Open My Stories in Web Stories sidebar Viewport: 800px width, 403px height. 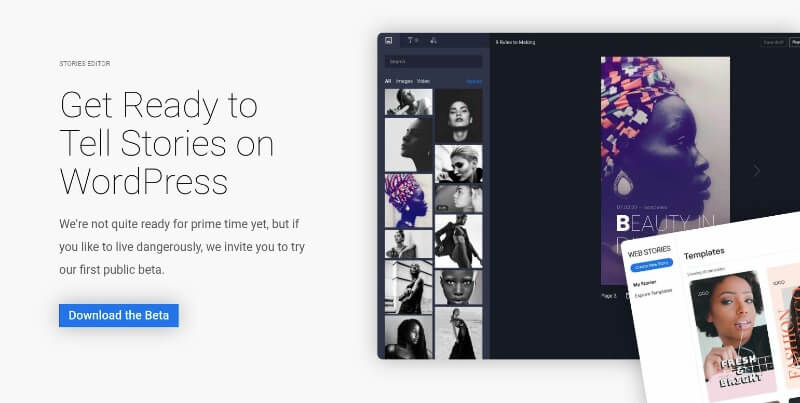pyautogui.click(x=644, y=283)
